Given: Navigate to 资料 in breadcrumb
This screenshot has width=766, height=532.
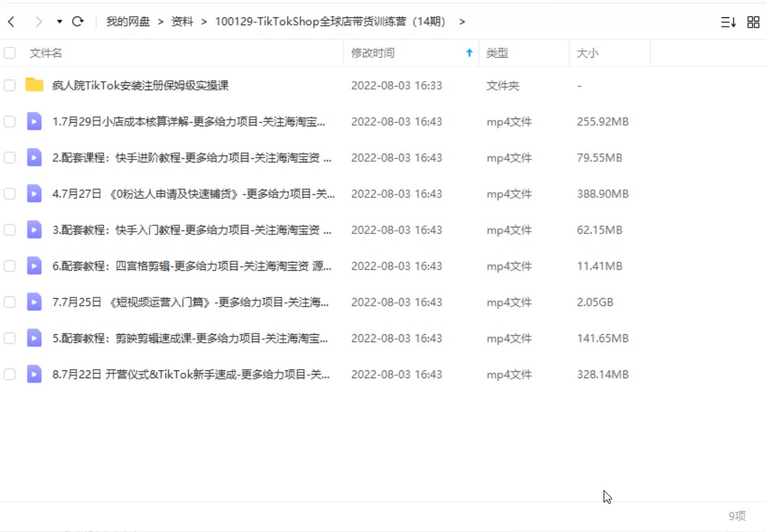Looking at the screenshot, I should pyautogui.click(x=182, y=22).
